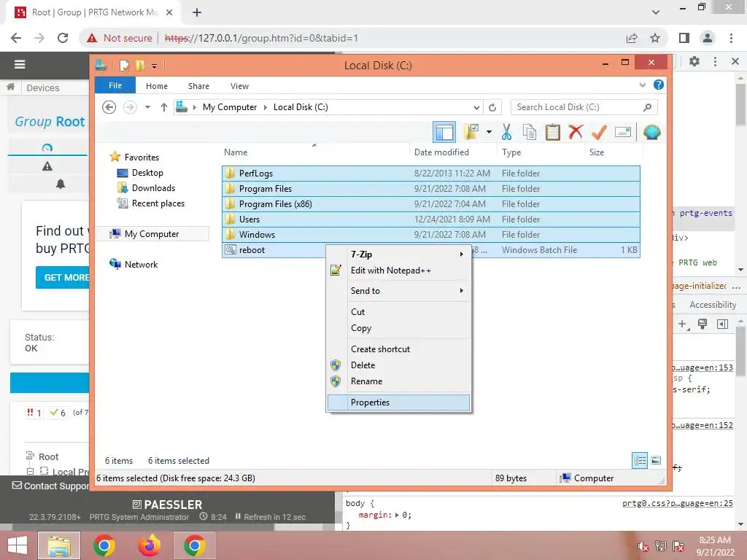The width and height of the screenshot is (747, 560).
Task: Open recent locations dropdown arrow
Action: pyautogui.click(x=147, y=107)
